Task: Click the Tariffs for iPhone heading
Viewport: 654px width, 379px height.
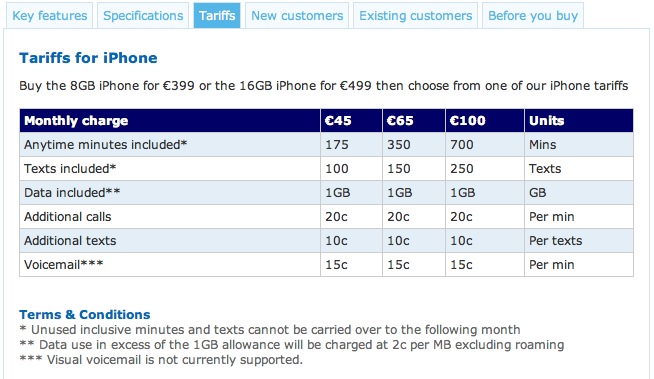Action: [x=88, y=58]
